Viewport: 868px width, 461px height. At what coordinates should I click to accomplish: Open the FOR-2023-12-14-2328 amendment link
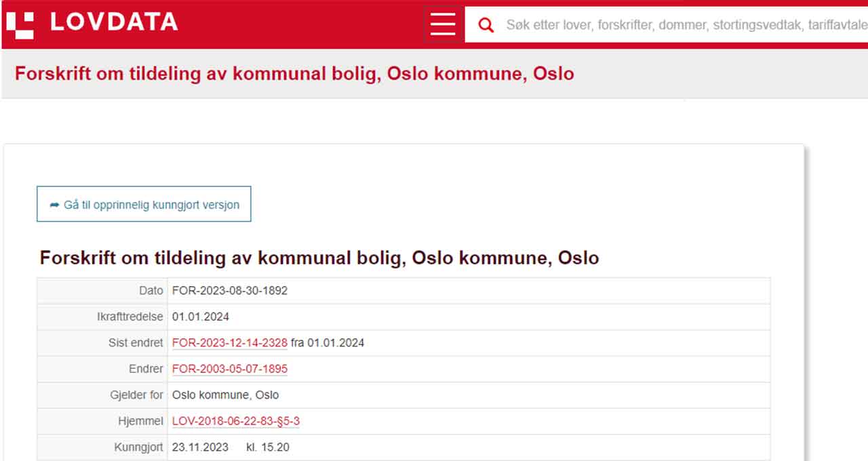coord(229,343)
